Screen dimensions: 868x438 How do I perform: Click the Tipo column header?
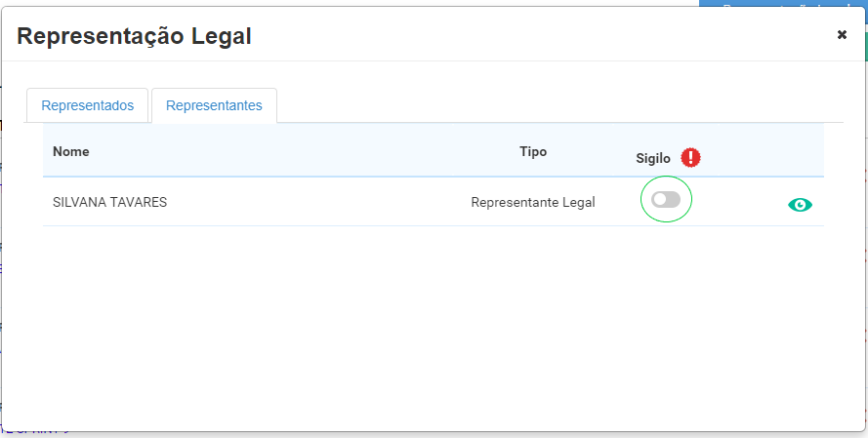pos(533,151)
